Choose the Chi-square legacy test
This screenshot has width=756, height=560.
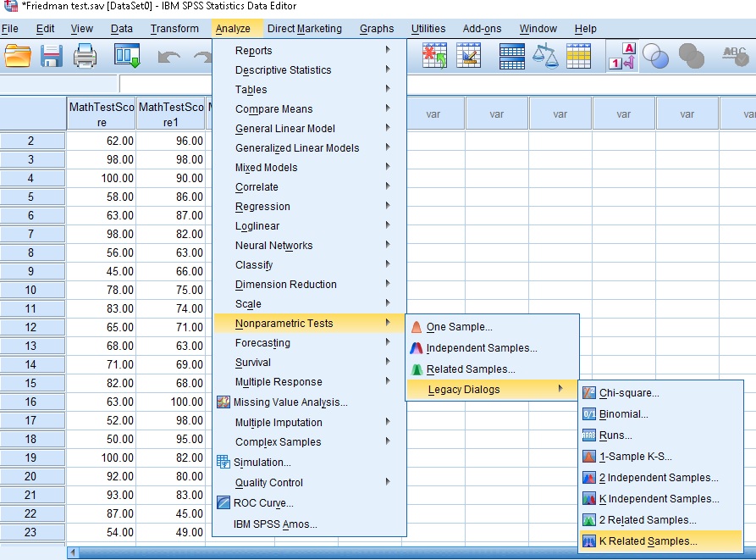point(629,393)
